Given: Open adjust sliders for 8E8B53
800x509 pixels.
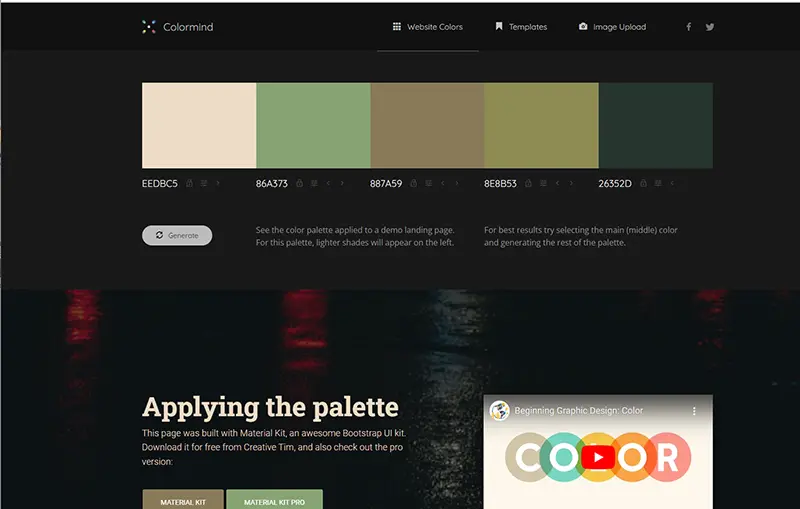Looking at the screenshot, I should tap(543, 183).
